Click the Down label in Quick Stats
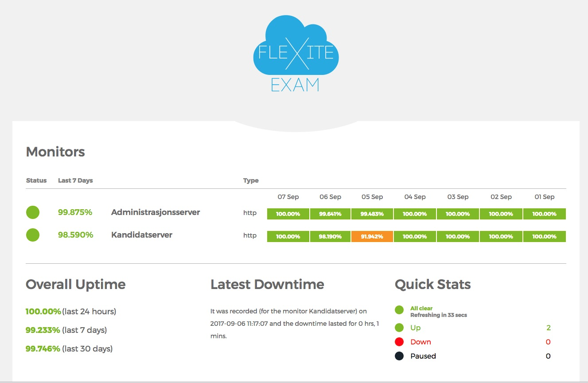 (421, 342)
